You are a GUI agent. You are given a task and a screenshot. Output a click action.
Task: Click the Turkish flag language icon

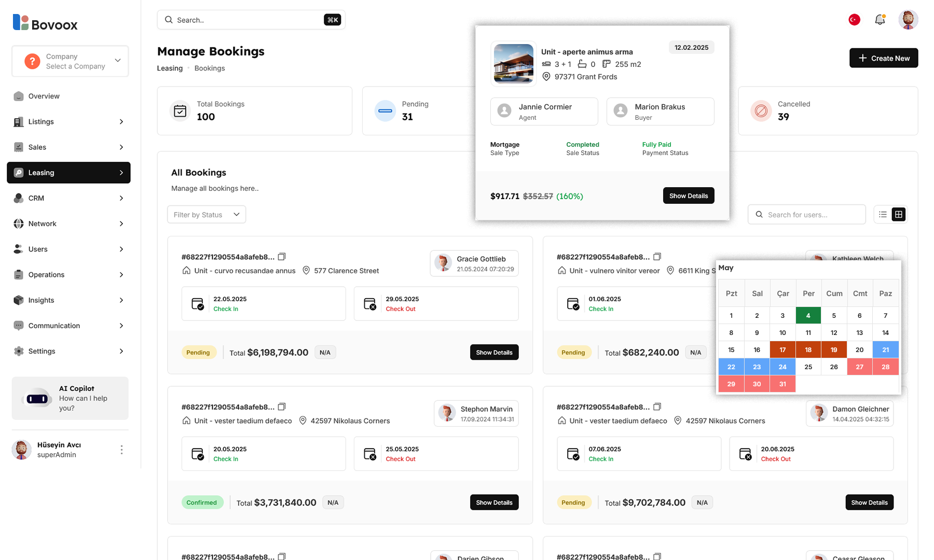(x=854, y=20)
